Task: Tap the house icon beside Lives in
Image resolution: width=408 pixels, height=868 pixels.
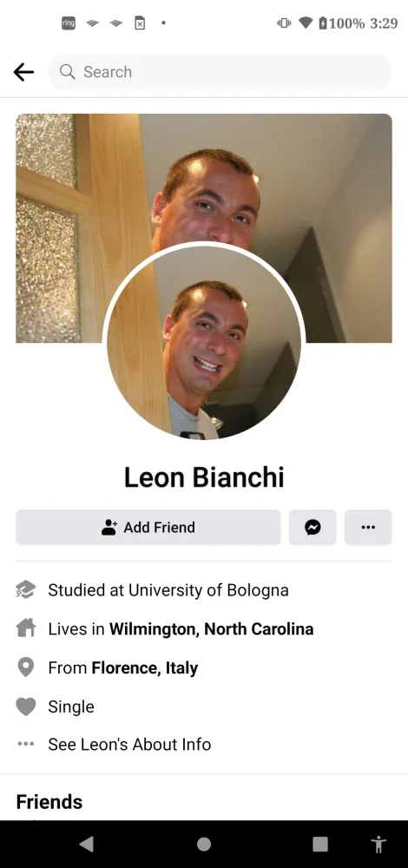Action: click(25, 628)
